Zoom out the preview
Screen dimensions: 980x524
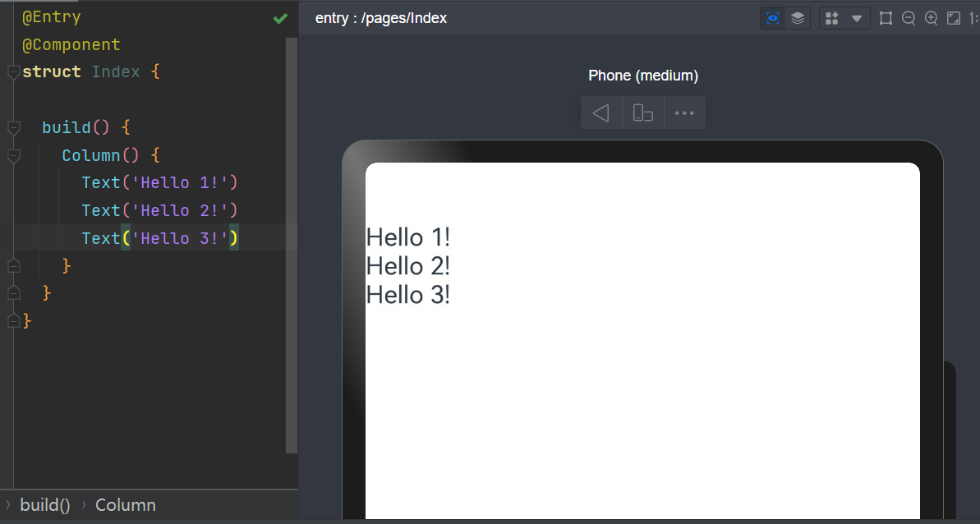(909, 18)
